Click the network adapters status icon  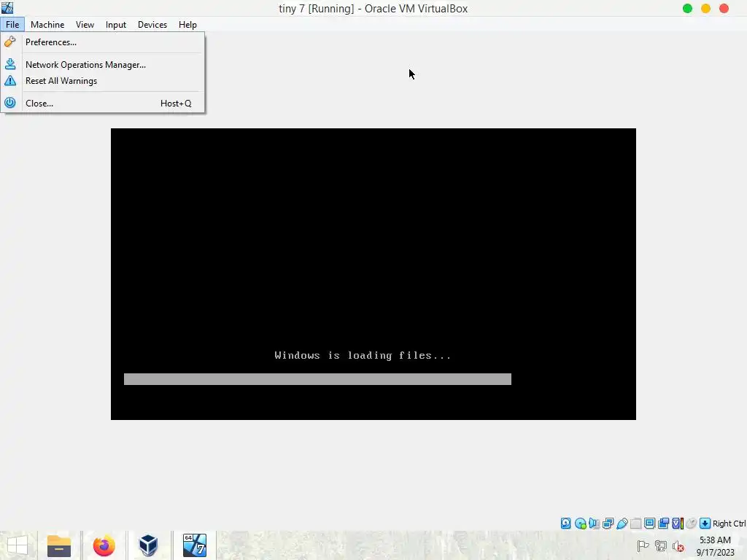pos(608,524)
